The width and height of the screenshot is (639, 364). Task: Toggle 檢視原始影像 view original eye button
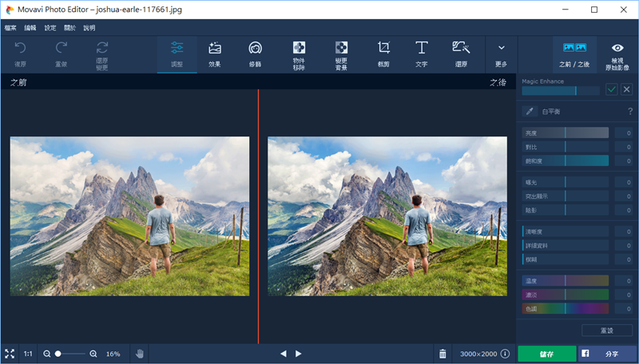(x=617, y=53)
